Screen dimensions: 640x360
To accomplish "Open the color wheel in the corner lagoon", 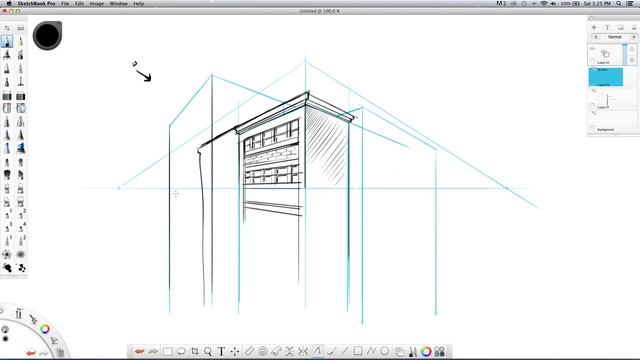I will pos(45,329).
